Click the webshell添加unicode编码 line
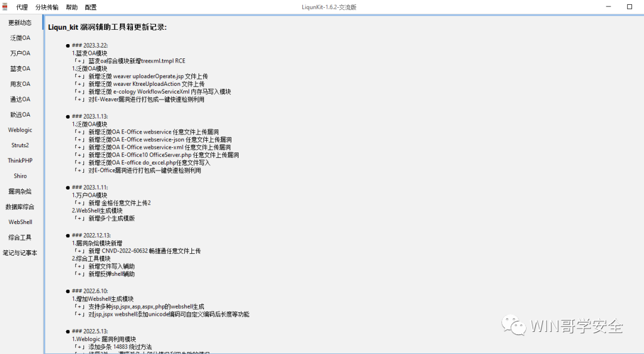The image size is (644, 354). coord(162,315)
